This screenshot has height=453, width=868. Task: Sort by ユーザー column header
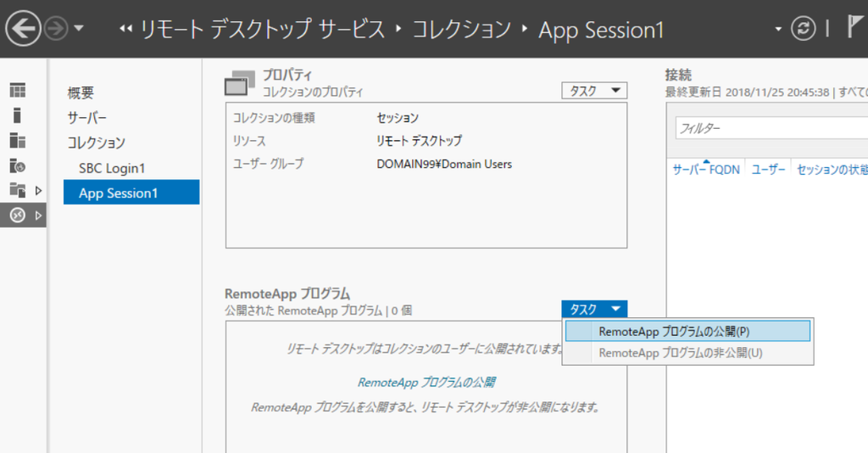[x=768, y=170]
